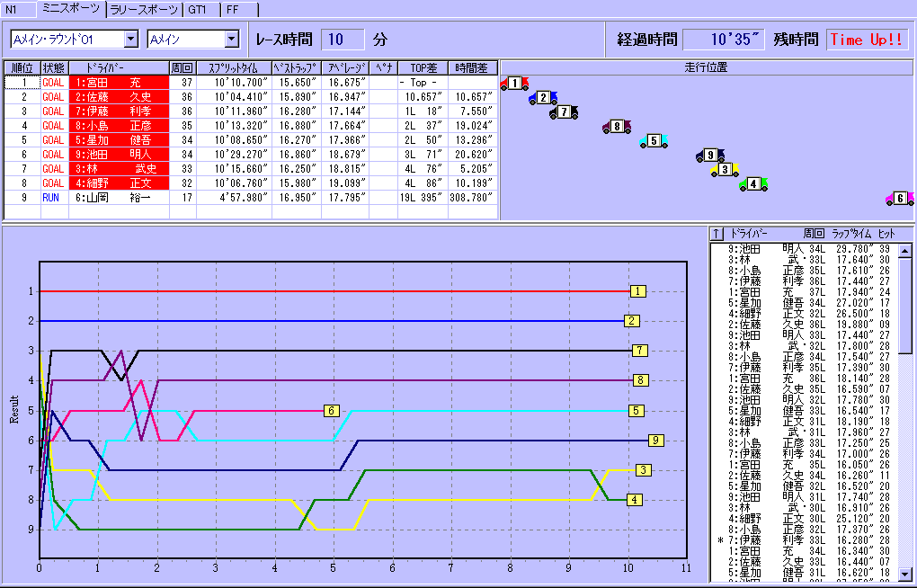Select the N1 tab
Image resolution: width=917 pixels, height=588 pixels.
pyautogui.click(x=13, y=9)
